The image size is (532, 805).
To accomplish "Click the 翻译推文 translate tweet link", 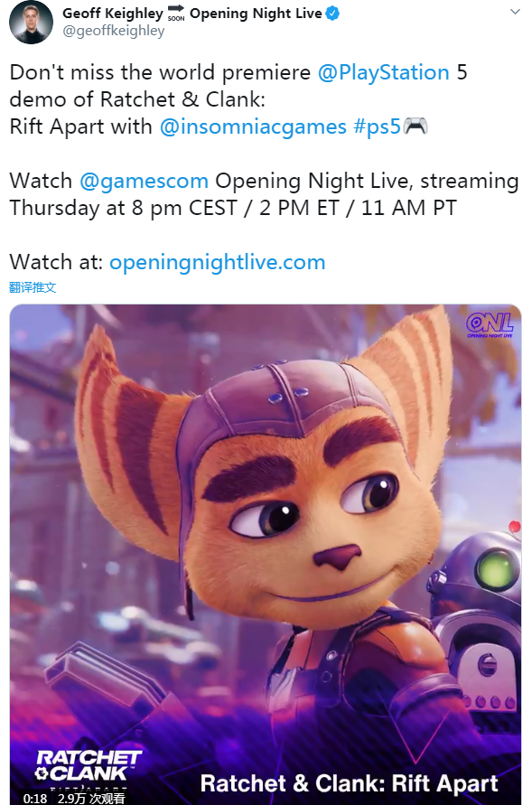I will 33,287.
